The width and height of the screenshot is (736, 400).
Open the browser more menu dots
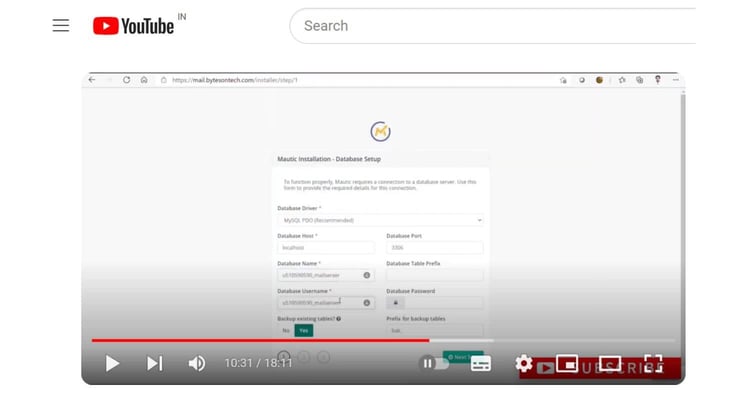[675, 80]
